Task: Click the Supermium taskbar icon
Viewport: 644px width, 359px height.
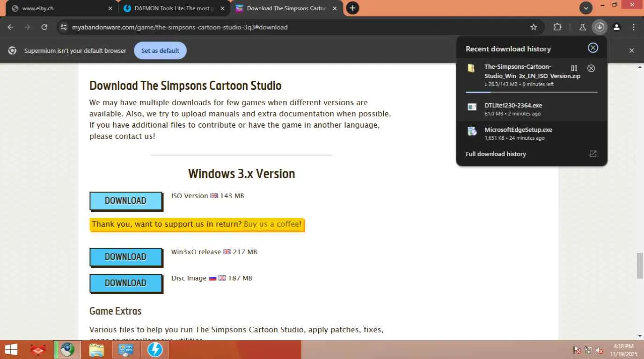Action: tap(67, 350)
